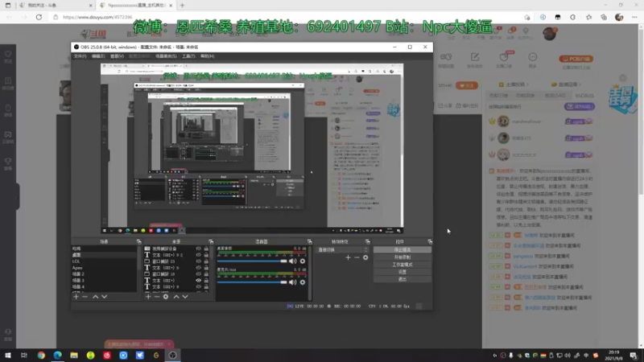644x362 pixels.
Task: Select the Apex scene
Action: (105, 268)
